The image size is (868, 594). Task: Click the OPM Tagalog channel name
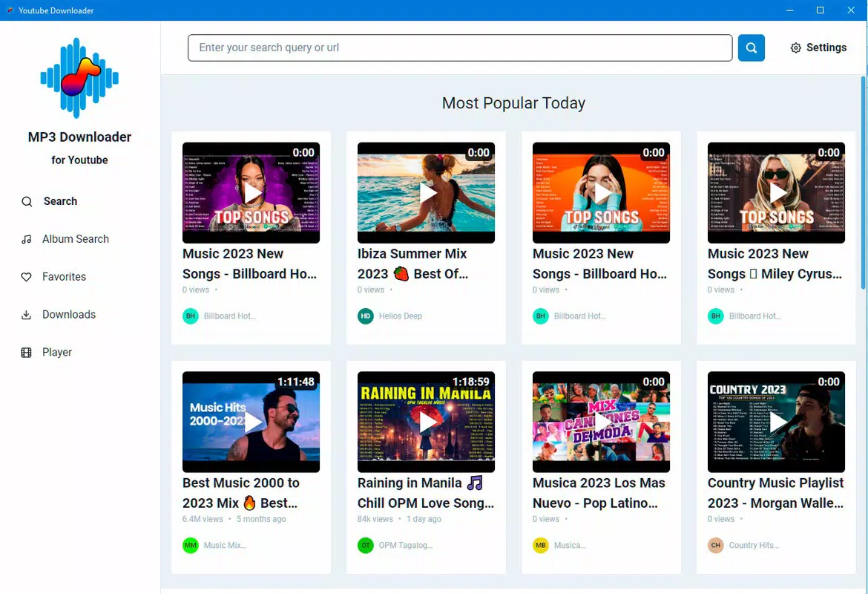point(406,545)
